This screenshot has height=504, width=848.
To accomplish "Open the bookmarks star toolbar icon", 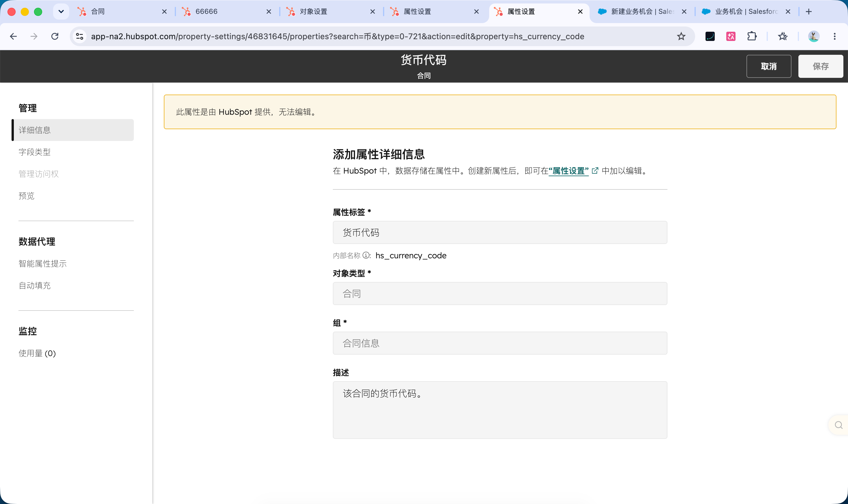I will (783, 36).
